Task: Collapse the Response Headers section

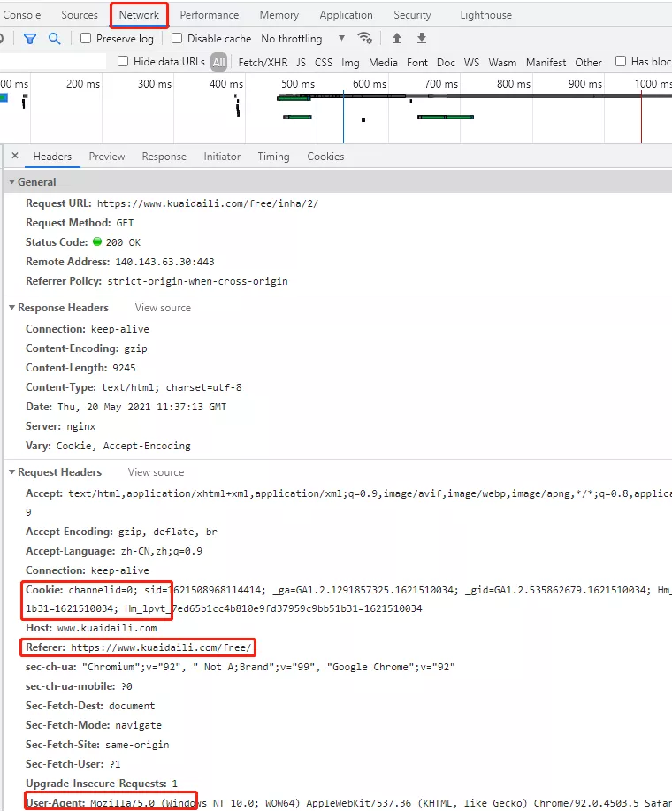Action: (x=11, y=308)
